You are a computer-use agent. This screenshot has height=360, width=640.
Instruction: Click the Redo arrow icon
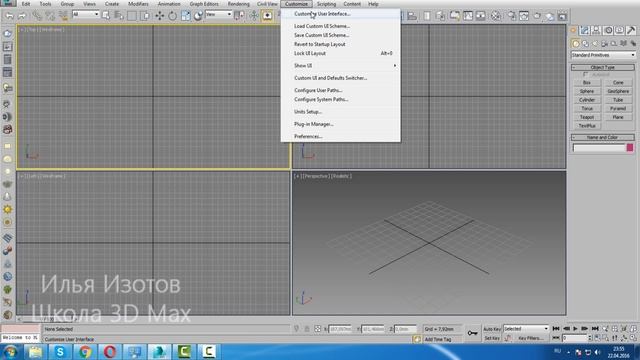(22, 16)
